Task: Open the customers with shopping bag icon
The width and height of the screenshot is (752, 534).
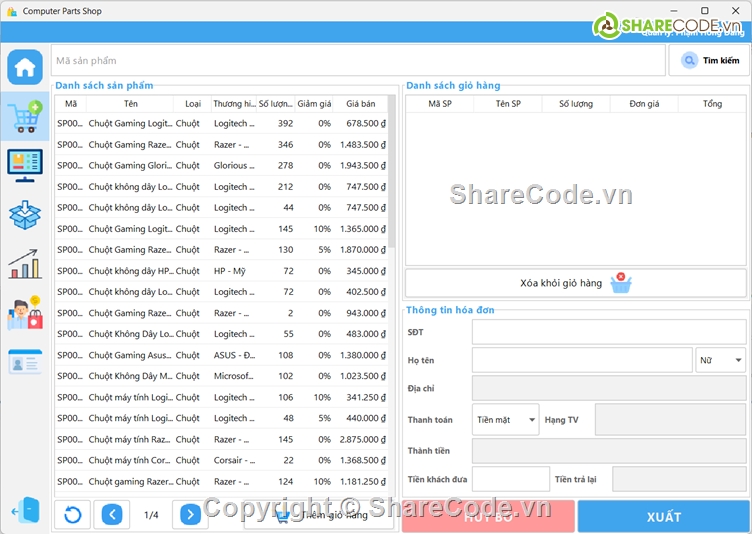Action: 25,313
